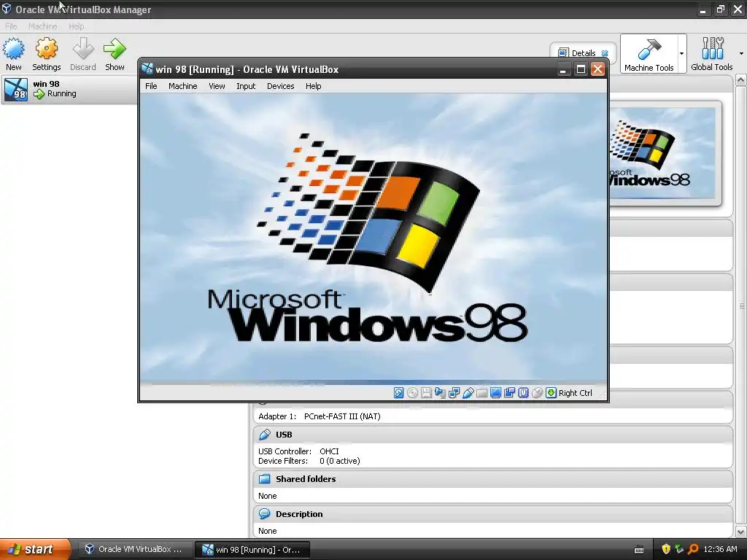Viewport: 747px width, 560px height.
Task: Click the shared folders status icon
Action: (481, 392)
